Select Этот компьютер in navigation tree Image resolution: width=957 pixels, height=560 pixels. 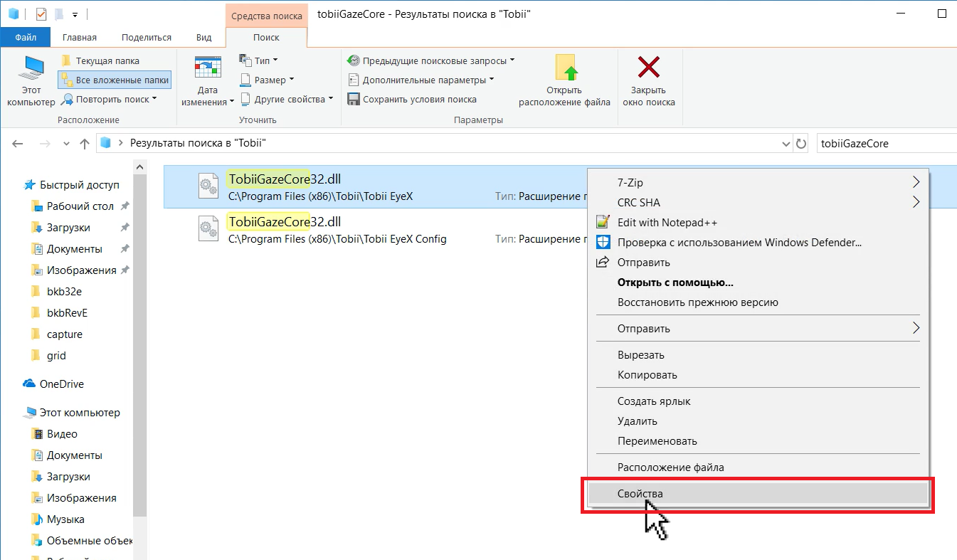coord(78,413)
